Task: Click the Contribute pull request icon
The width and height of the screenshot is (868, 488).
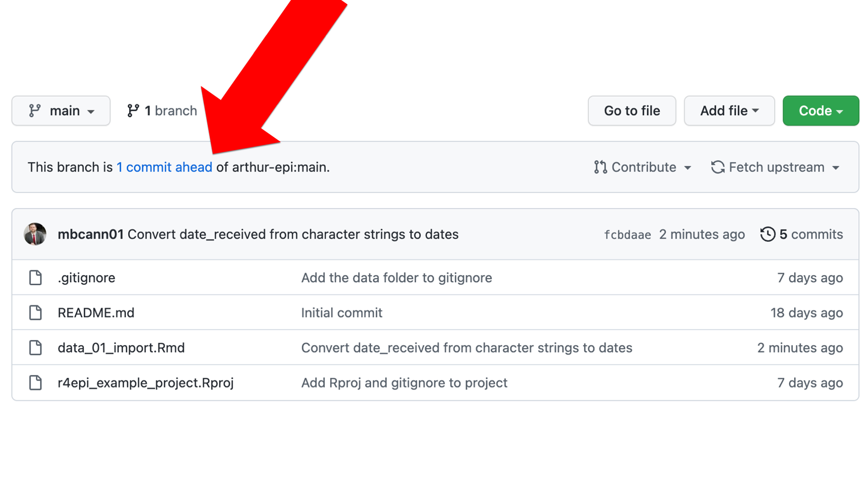Action: (601, 167)
